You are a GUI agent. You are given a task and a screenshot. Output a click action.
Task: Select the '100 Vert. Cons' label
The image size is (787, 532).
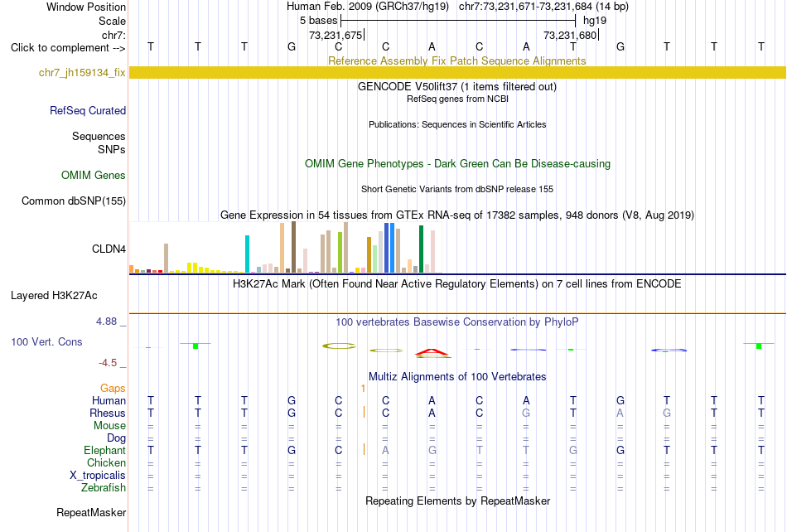(46, 341)
